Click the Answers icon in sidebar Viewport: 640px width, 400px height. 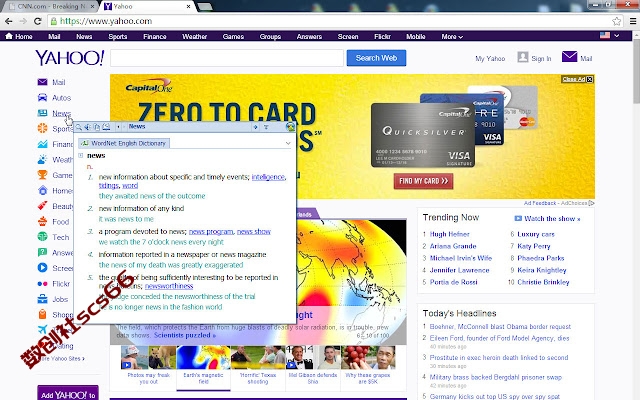coord(42,252)
